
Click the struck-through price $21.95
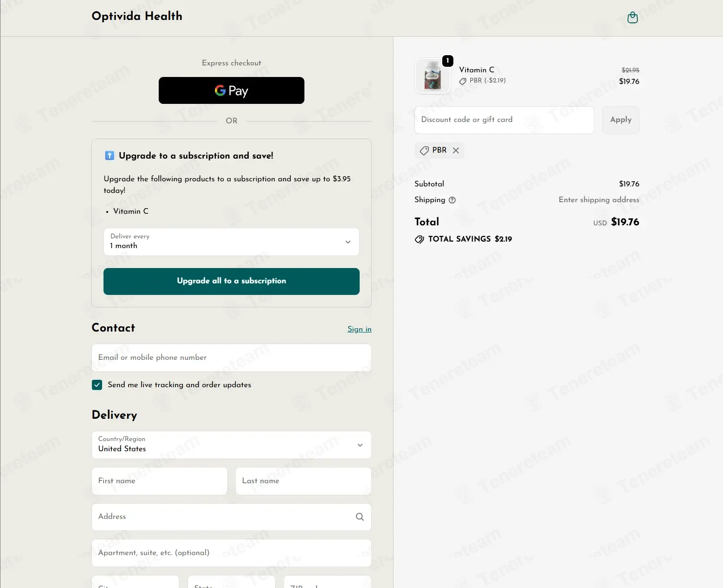[x=631, y=70]
